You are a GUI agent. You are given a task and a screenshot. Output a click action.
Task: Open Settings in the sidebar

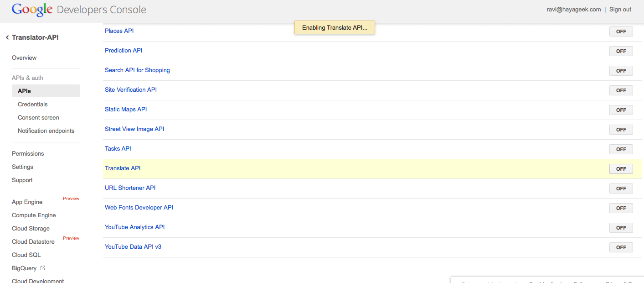pos(22,167)
